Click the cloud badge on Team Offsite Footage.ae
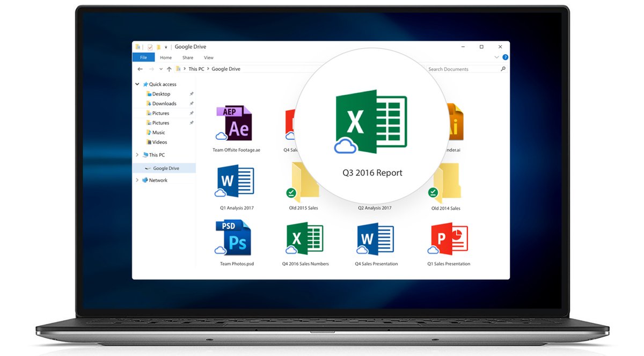Viewport: 644px width, 356px height. tap(221, 136)
